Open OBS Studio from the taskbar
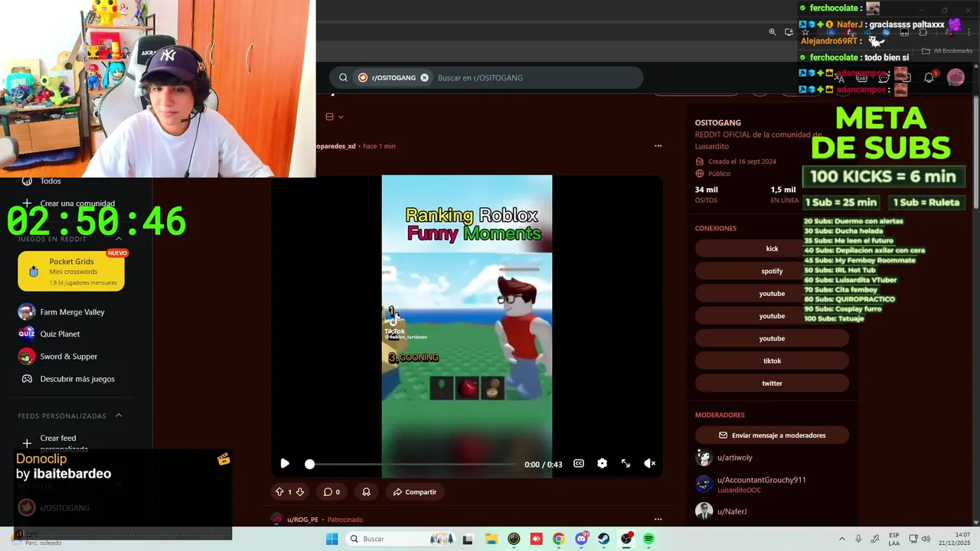 click(x=626, y=540)
